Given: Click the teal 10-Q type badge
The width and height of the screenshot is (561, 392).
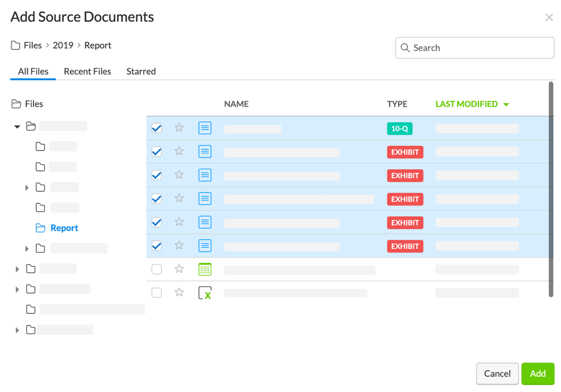Looking at the screenshot, I should pyautogui.click(x=400, y=128).
